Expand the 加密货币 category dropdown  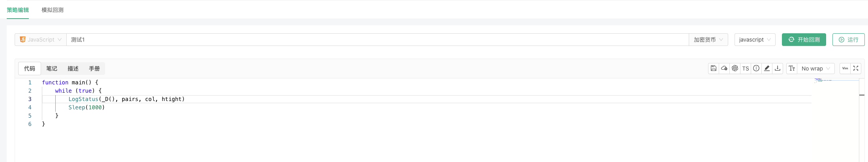(x=708, y=40)
